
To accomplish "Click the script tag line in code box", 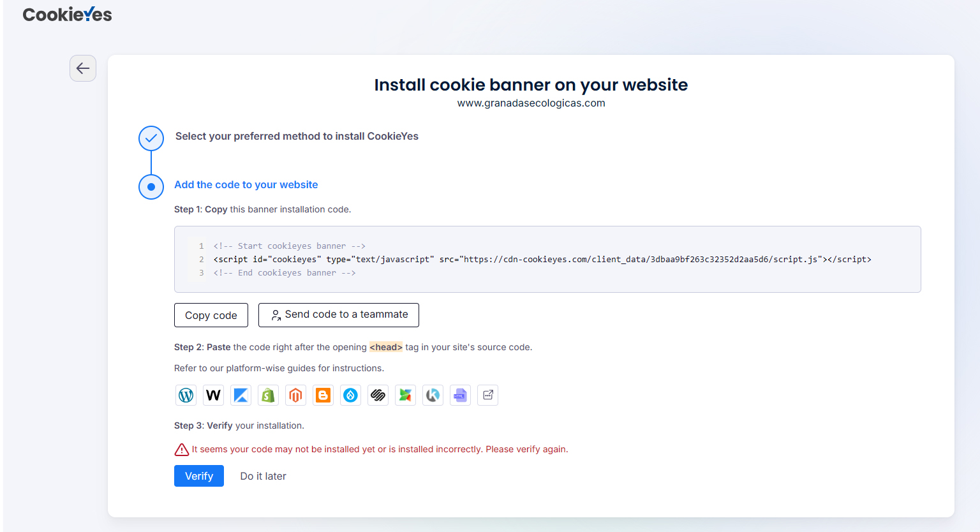I will point(542,259).
